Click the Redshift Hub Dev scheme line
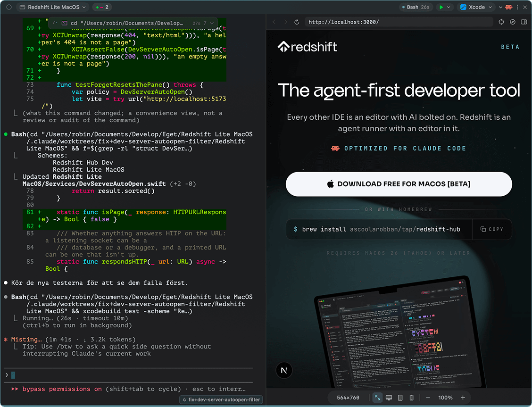Image resolution: width=532 pixels, height=407 pixels. pos(83,162)
